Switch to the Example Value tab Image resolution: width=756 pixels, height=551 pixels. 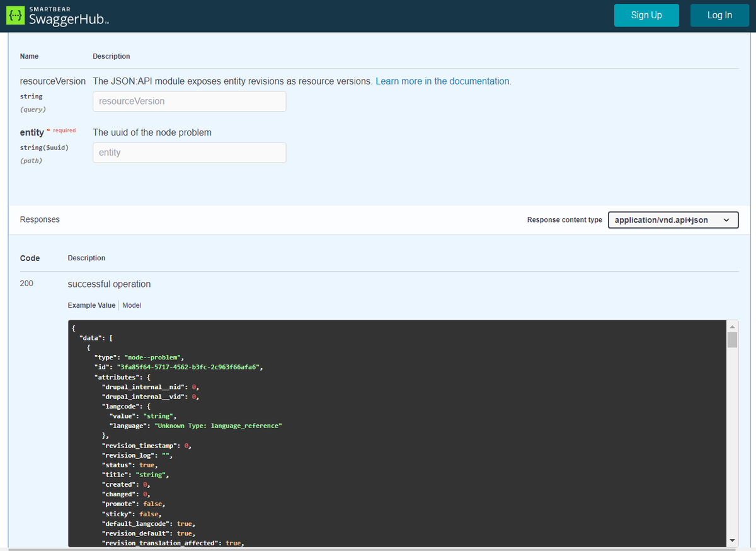click(x=91, y=305)
